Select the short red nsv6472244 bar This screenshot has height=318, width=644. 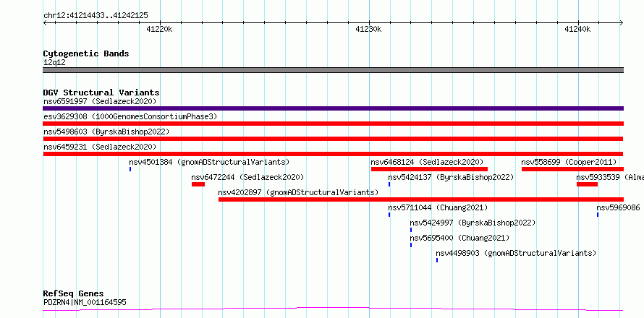click(198, 184)
